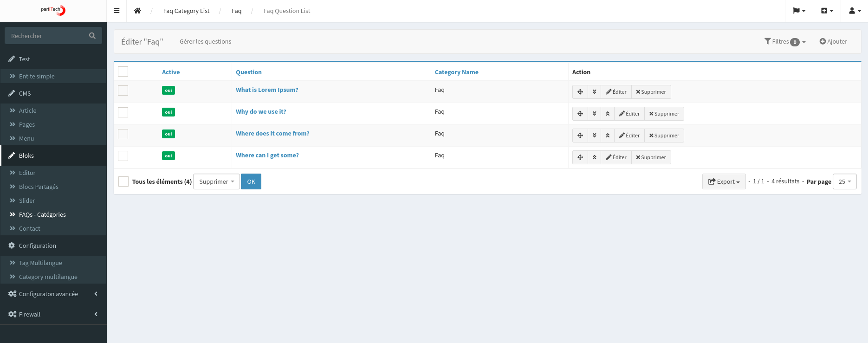Open the Filtres dropdown

(785, 42)
